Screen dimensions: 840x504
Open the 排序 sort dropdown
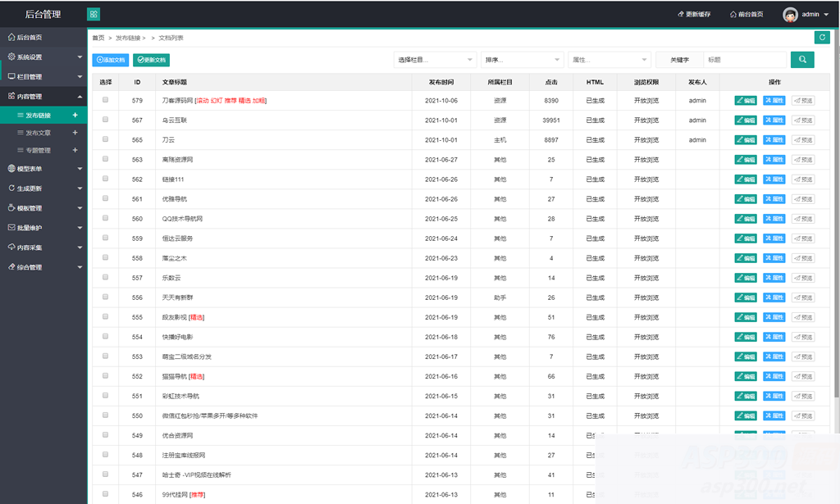pos(522,60)
